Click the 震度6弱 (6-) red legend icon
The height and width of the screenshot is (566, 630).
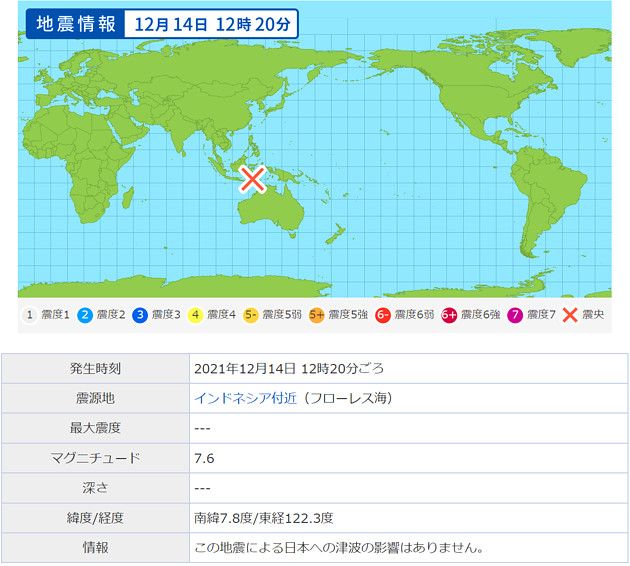click(x=382, y=315)
